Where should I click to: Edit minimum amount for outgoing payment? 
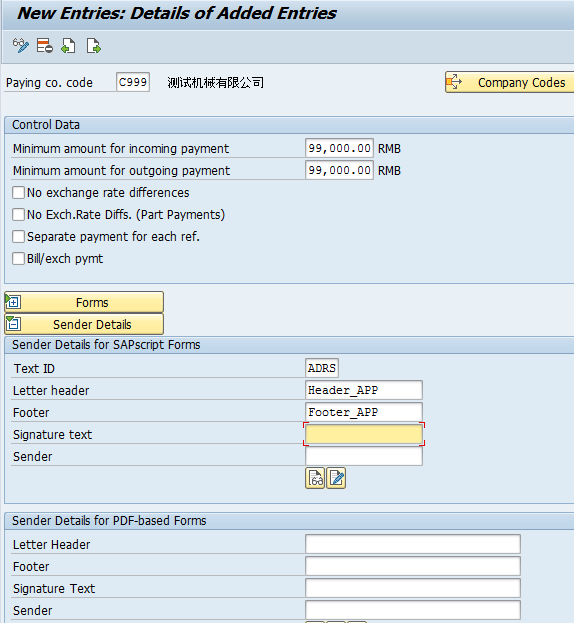[339, 170]
